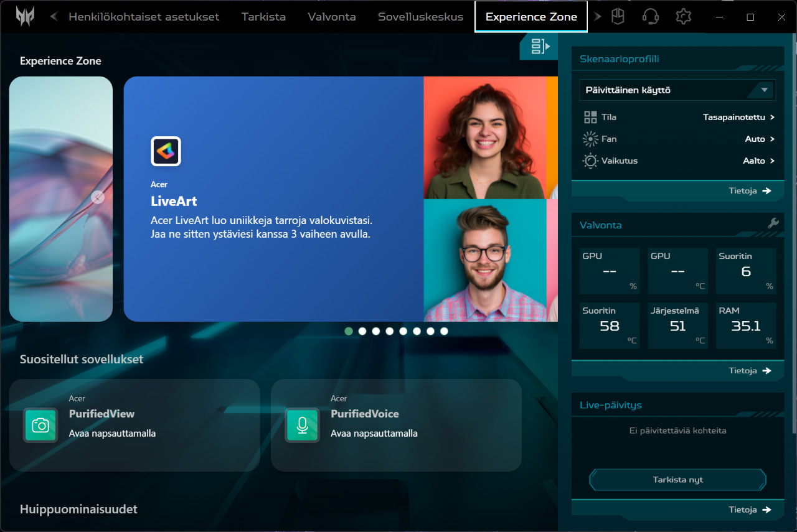Viewport: 797px width, 532px height.
Task: Click the PurifiedView camera icon
Action: (x=40, y=425)
